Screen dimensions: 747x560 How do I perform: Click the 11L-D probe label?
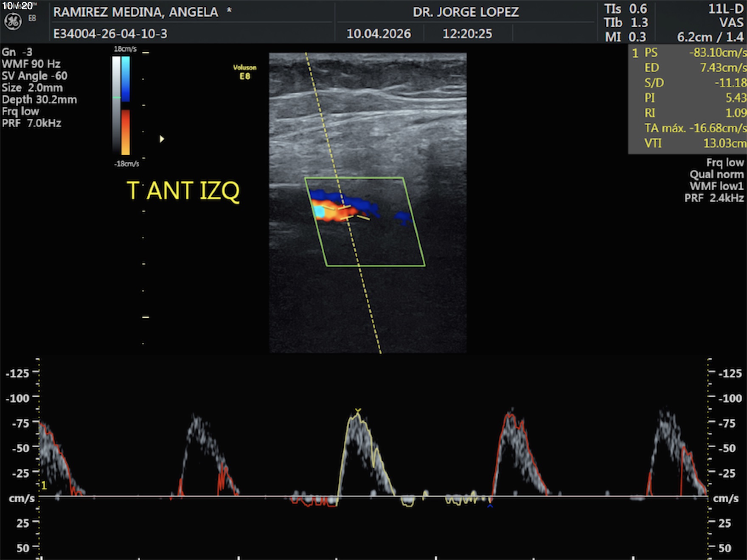[x=725, y=9]
